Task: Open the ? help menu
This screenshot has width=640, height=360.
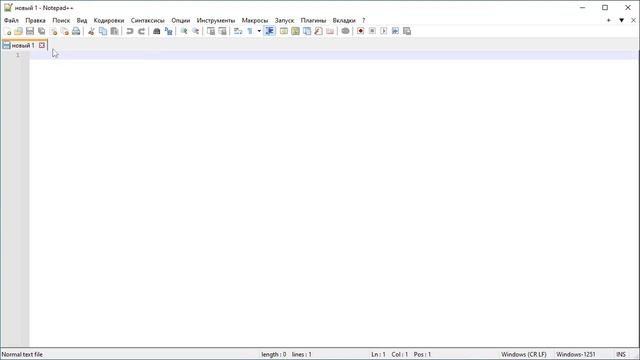Action: click(363, 20)
